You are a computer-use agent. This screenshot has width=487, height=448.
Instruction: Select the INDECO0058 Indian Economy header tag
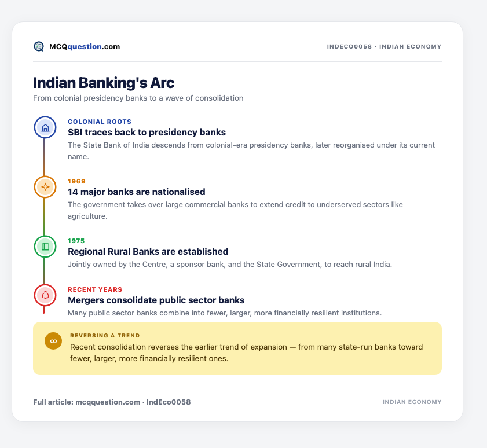(384, 46)
